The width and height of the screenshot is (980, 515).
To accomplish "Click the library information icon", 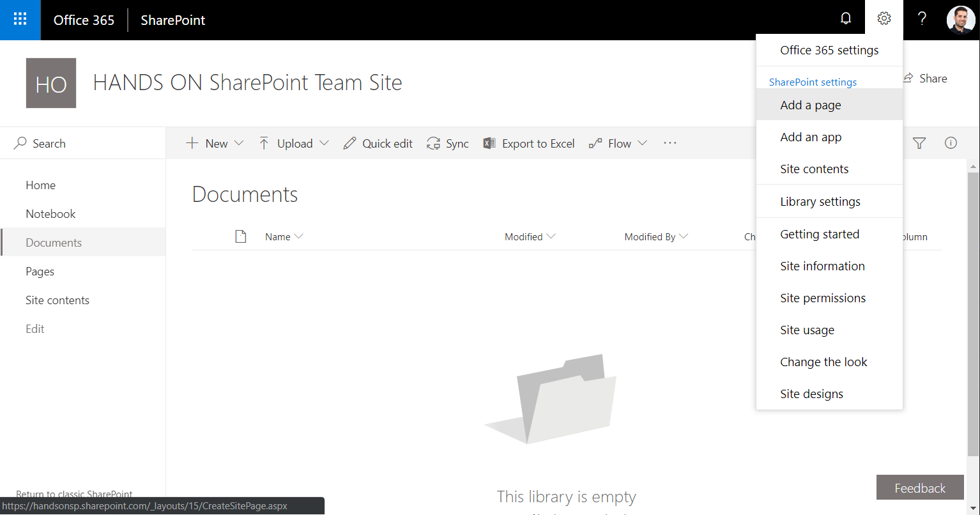I will tap(951, 143).
